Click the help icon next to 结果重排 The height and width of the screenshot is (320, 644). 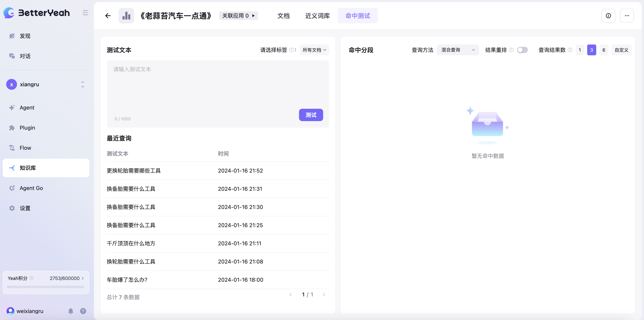click(x=511, y=50)
